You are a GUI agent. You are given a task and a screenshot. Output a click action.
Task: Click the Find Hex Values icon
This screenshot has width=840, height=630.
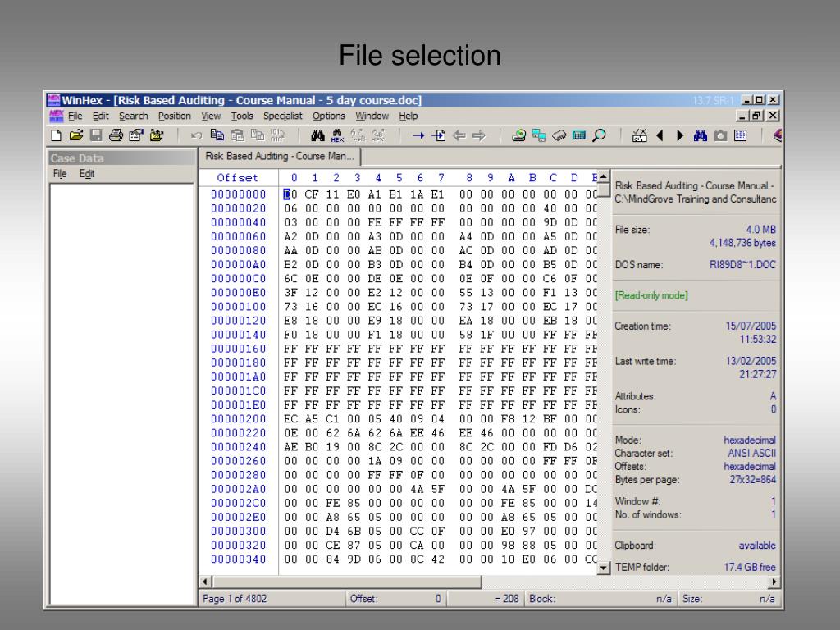coord(337,135)
